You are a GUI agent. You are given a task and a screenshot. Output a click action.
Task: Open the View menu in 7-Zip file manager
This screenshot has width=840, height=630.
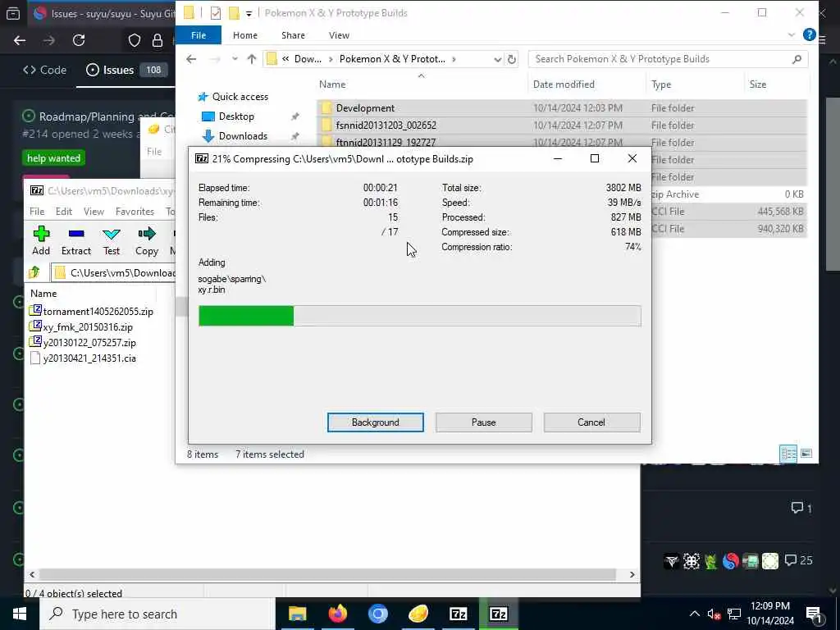pos(94,212)
